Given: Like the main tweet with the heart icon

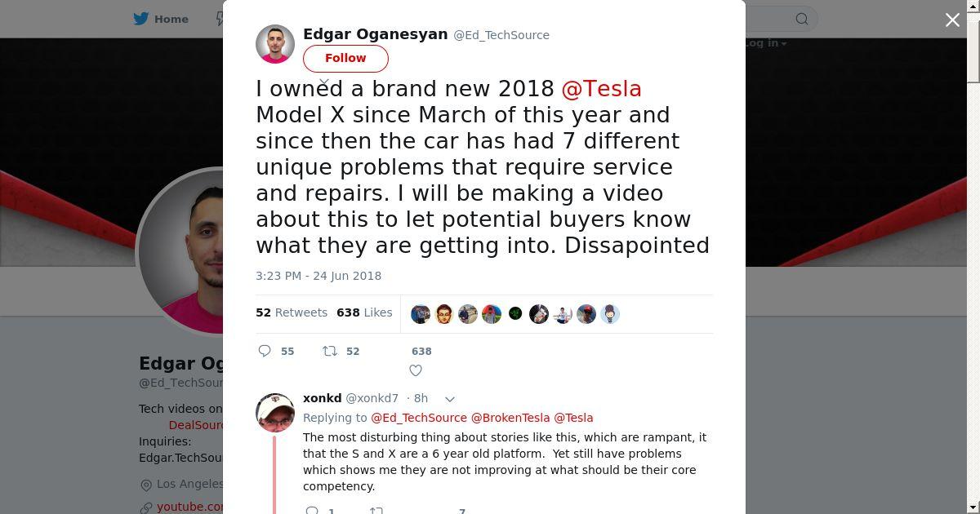Looking at the screenshot, I should point(416,370).
